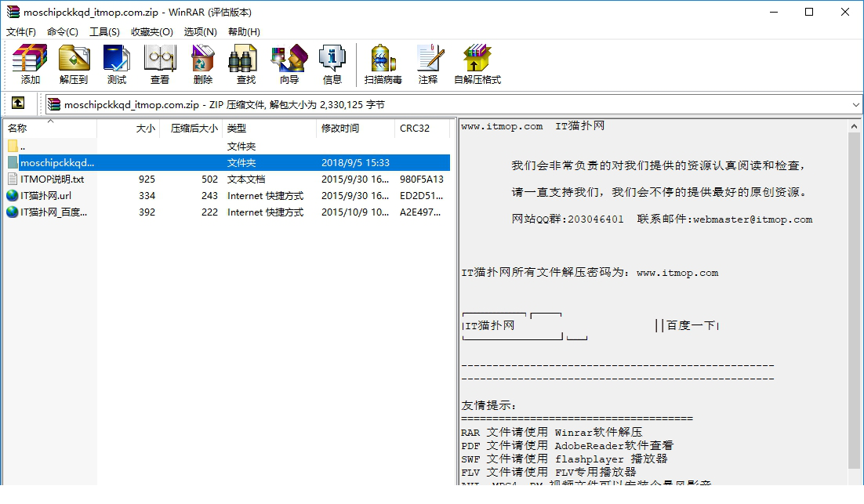Click the IT猫扑网_百度 shortcut globe icon

(x=12, y=212)
